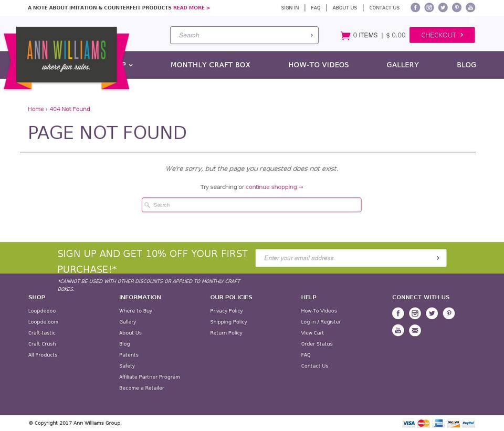
Task: Open Craft-tastic footer link
Action: tap(42, 333)
